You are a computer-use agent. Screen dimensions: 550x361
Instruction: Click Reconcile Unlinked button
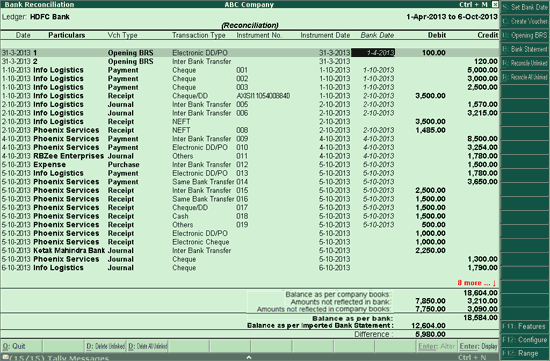(x=525, y=63)
